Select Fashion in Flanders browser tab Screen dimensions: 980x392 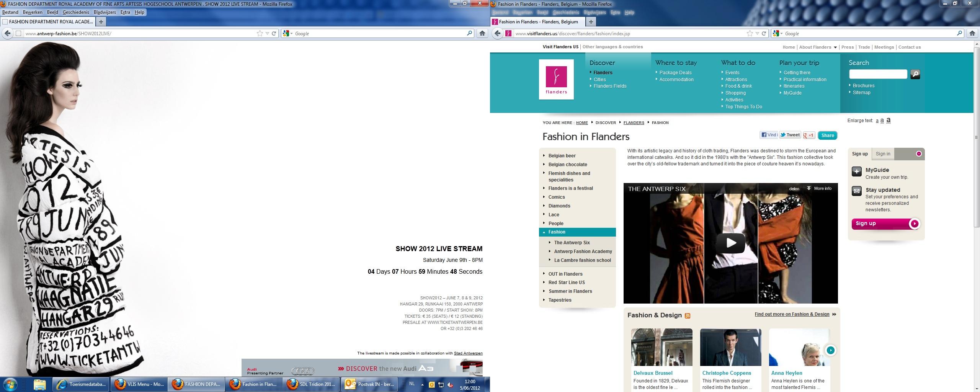538,22
